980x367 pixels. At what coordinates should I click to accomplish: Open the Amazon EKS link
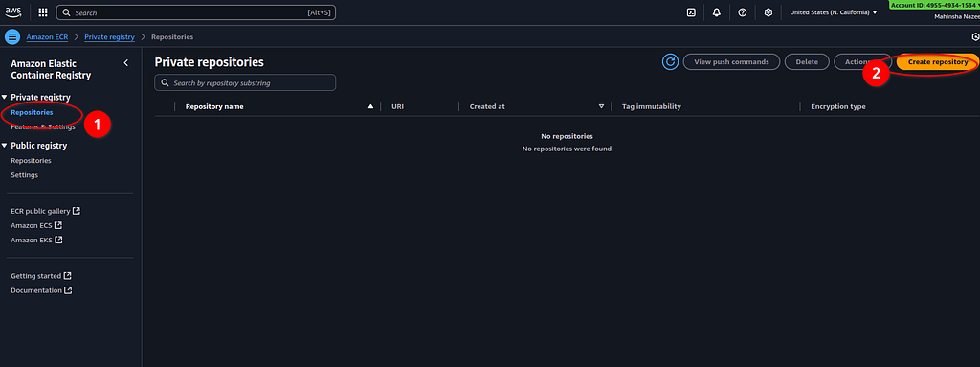[36, 240]
